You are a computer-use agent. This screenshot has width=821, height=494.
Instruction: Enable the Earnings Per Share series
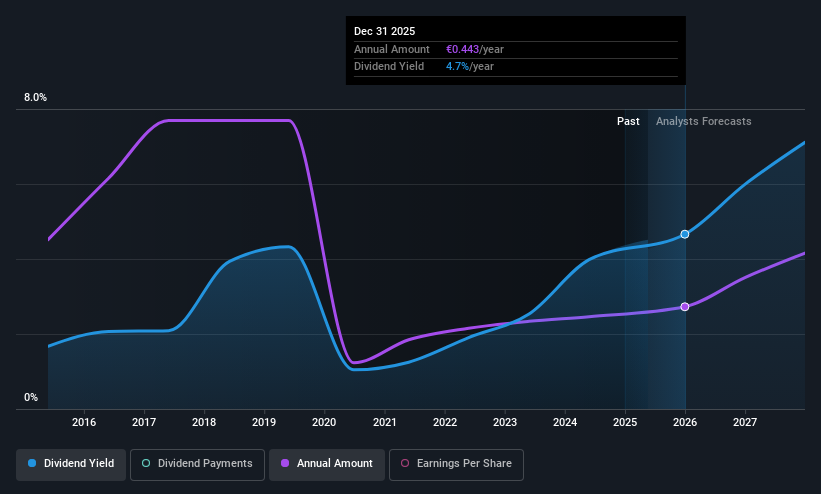coord(456,464)
